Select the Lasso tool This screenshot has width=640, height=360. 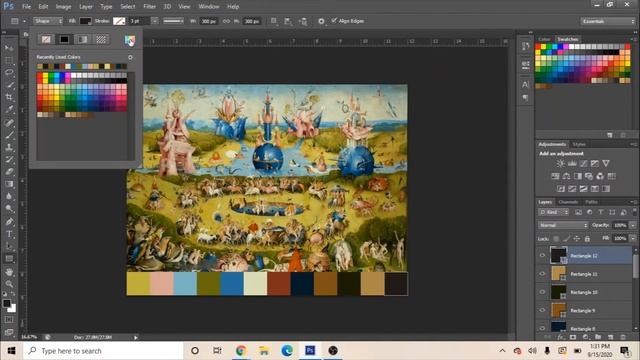point(9,73)
